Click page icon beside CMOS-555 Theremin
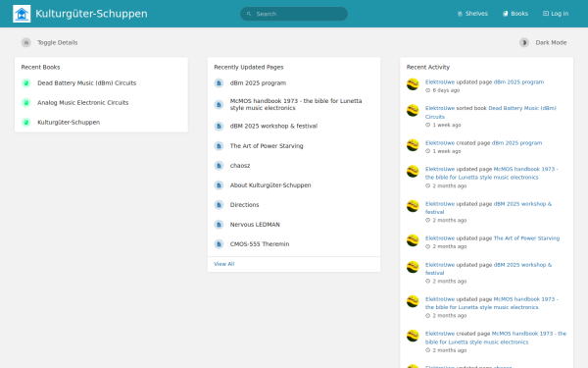 (x=219, y=244)
